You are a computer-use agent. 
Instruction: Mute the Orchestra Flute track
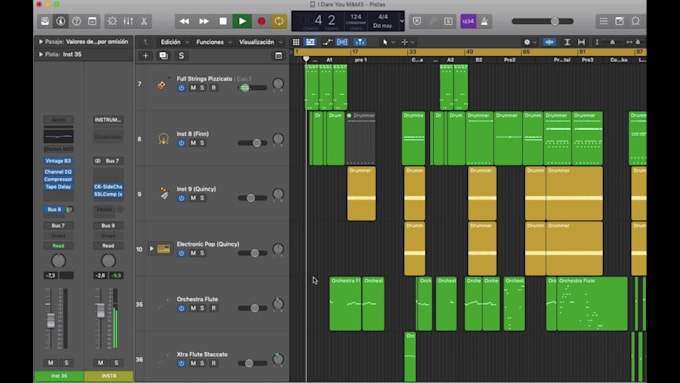click(x=193, y=308)
